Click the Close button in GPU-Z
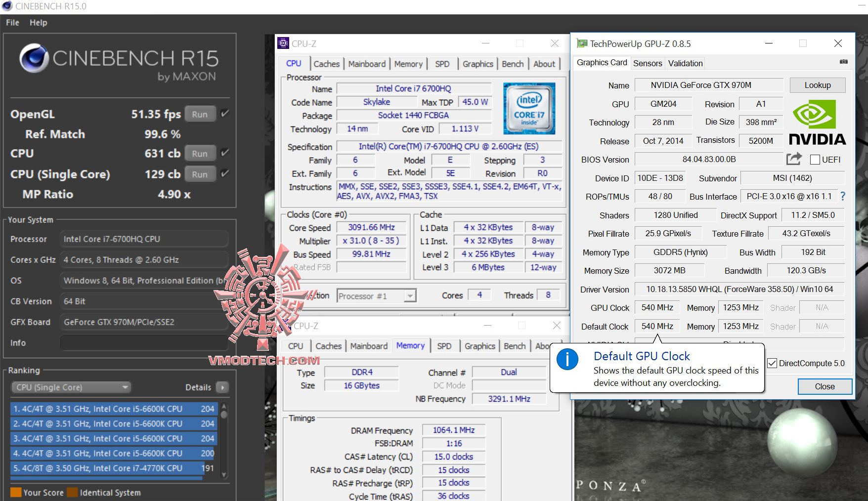 (x=825, y=386)
